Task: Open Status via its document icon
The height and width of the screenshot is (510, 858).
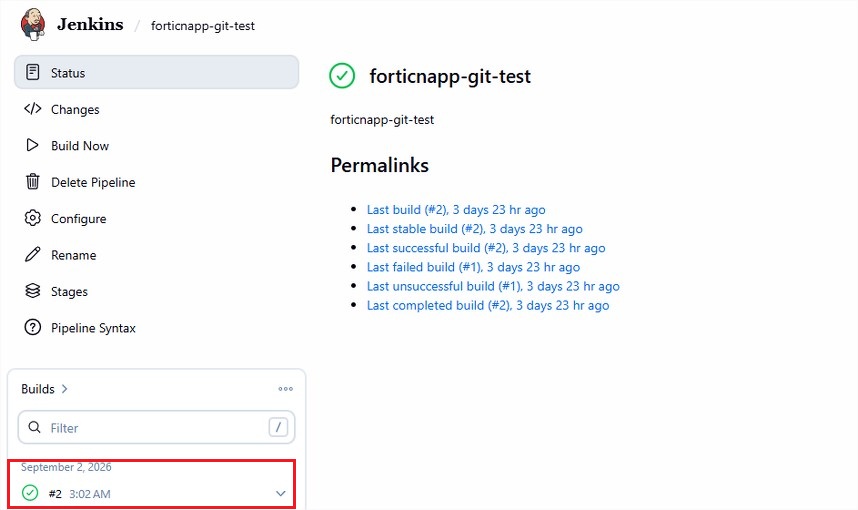Action: coord(33,72)
